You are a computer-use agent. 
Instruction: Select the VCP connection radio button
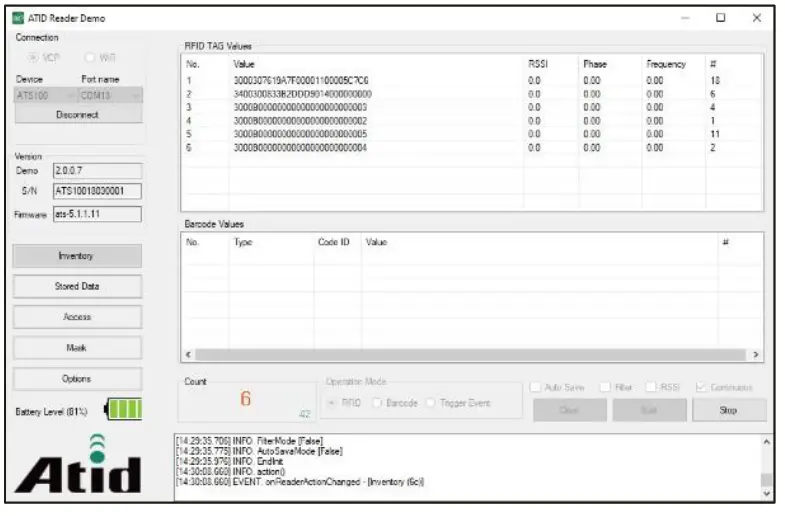click(33, 58)
